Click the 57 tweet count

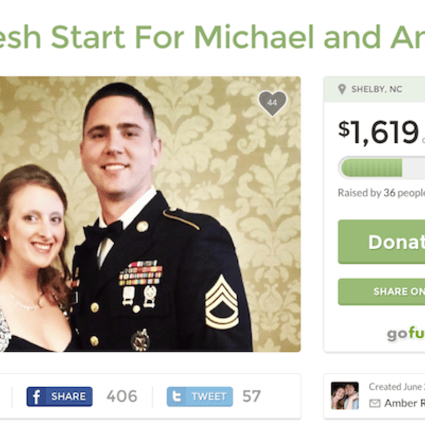tap(252, 396)
